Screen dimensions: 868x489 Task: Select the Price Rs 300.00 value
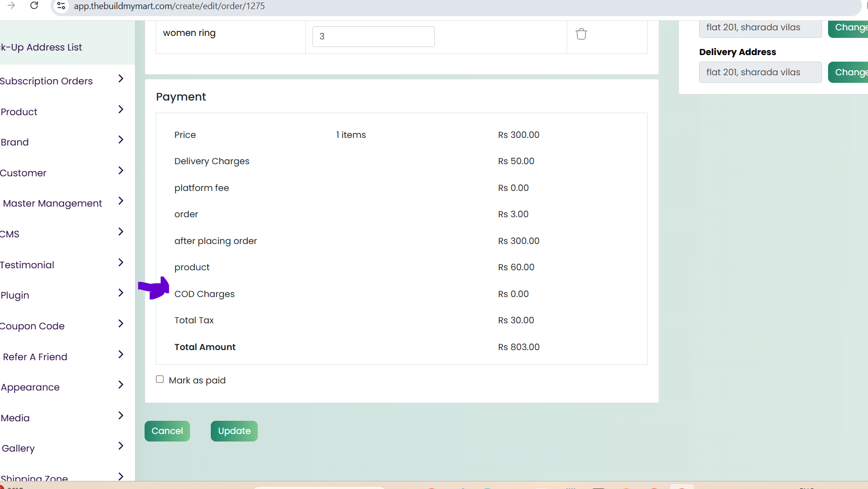click(x=519, y=135)
